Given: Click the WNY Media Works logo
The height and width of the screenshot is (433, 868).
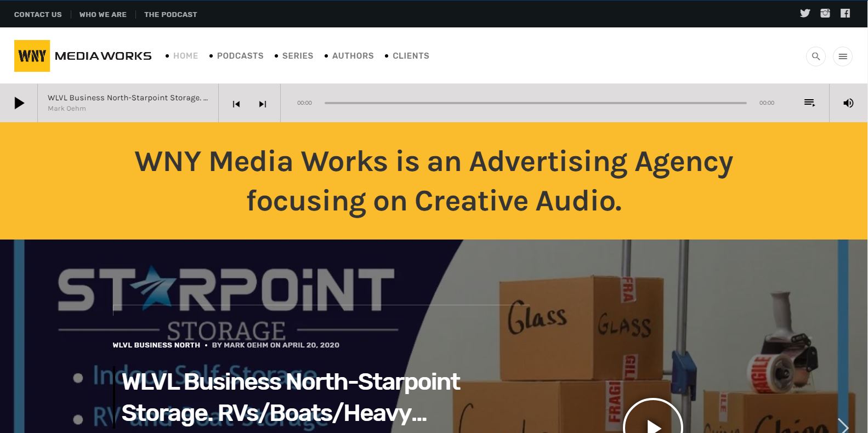Looking at the screenshot, I should 83,56.
